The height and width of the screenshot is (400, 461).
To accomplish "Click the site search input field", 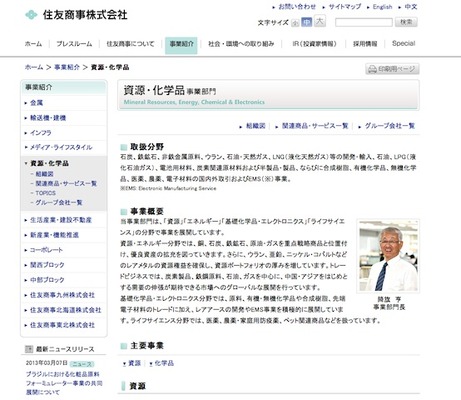I will click(x=364, y=22).
